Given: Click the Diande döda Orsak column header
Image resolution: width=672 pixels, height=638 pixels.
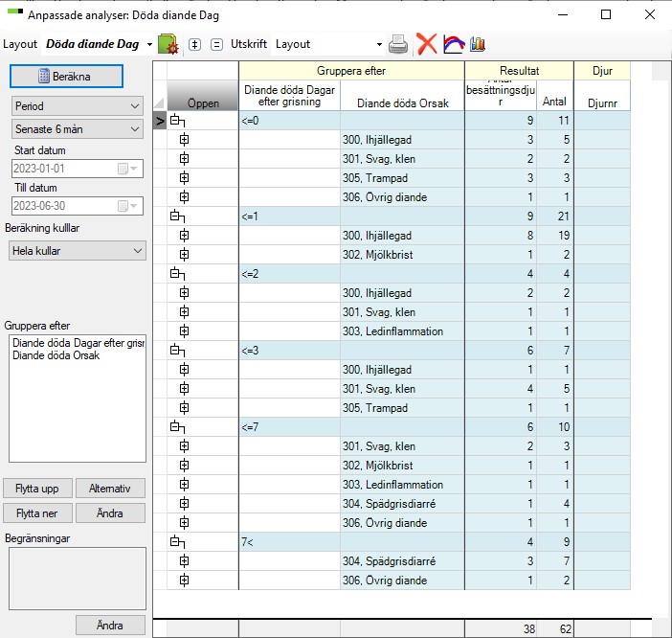Looking at the screenshot, I should pyautogui.click(x=402, y=96).
